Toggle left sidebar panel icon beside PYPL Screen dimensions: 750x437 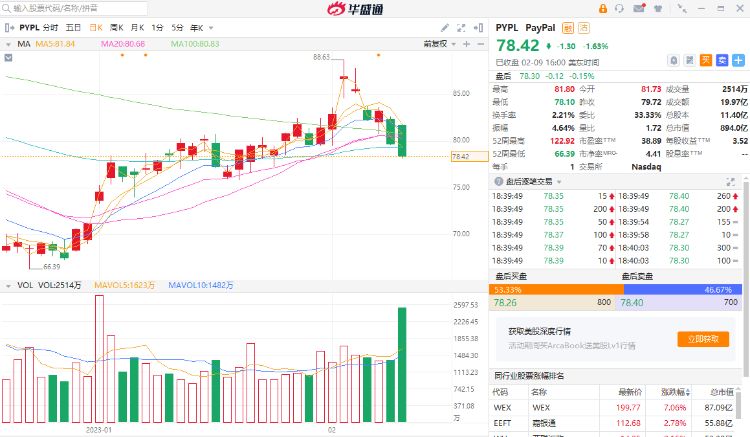pos(9,28)
